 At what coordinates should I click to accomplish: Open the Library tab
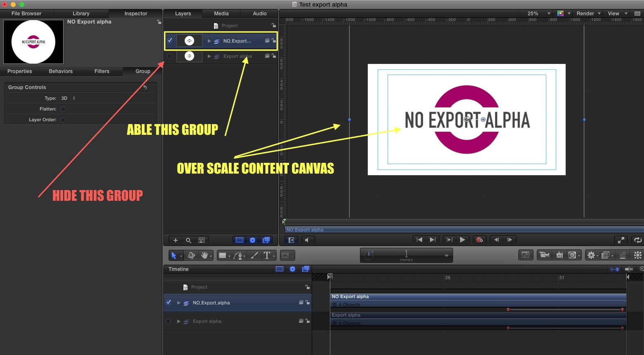click(x=81, y=14)
